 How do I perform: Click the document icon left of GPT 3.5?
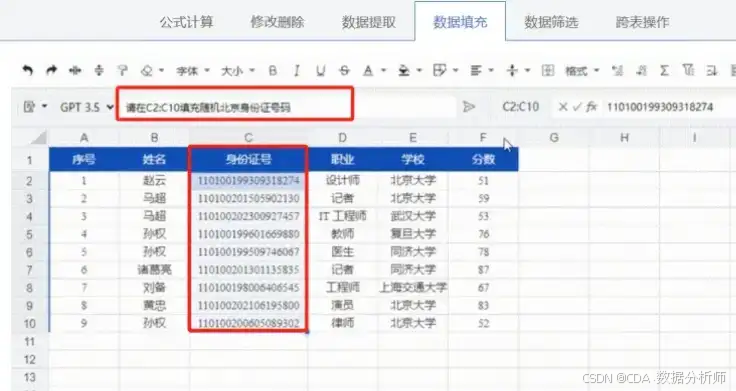point(29,107)
